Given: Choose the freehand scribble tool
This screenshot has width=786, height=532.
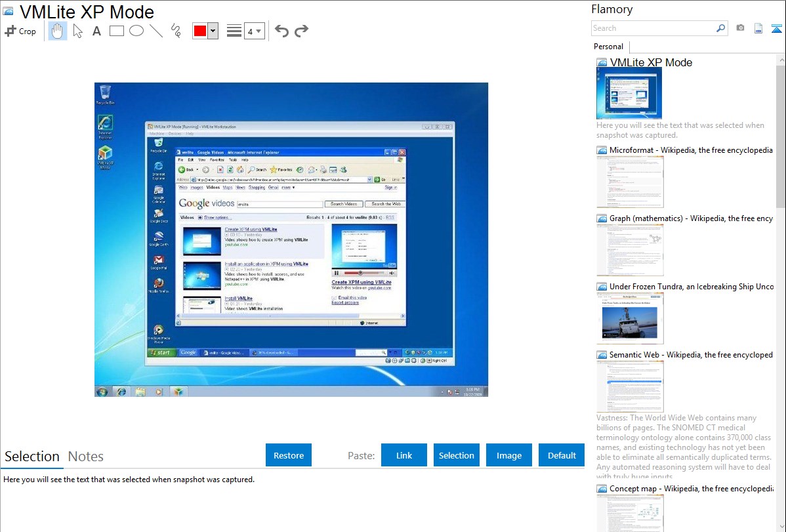Looking at the screenshot, I should pyautogui.click(x=176, y=31).
